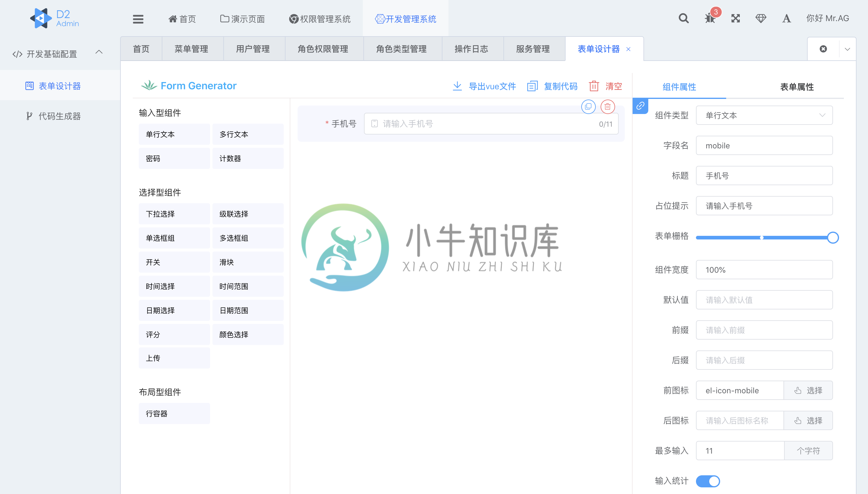Add a 密码 component
Viewport: 868px width, 494px height.
tap(174, 158)
